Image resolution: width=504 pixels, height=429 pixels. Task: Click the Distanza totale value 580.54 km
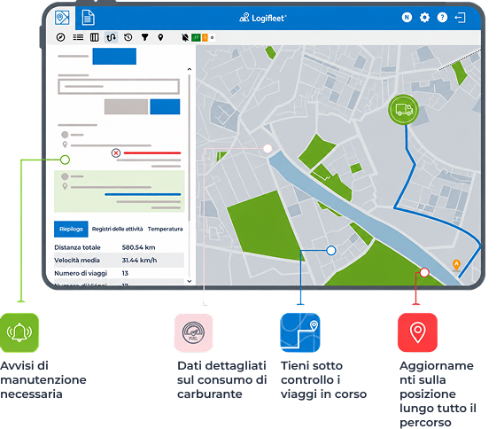coord(138,247)
